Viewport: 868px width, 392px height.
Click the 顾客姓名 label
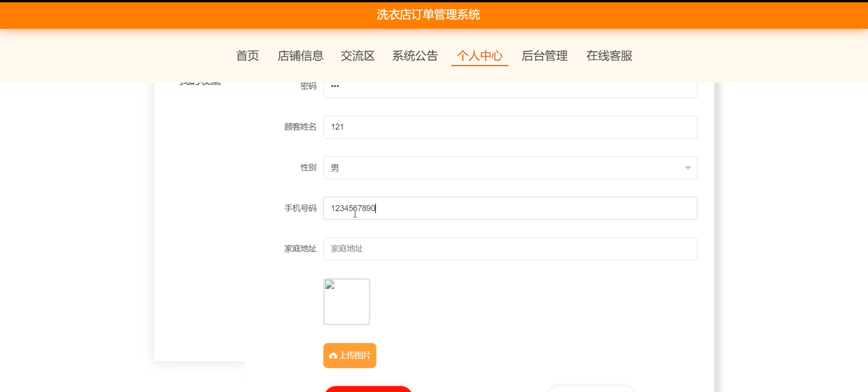[x=300, y=127]
